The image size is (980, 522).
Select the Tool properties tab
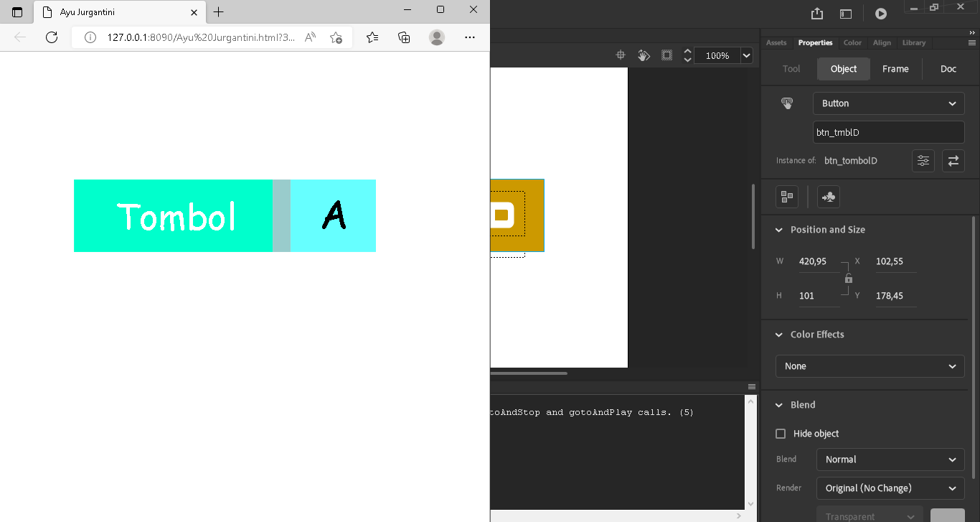791,69
